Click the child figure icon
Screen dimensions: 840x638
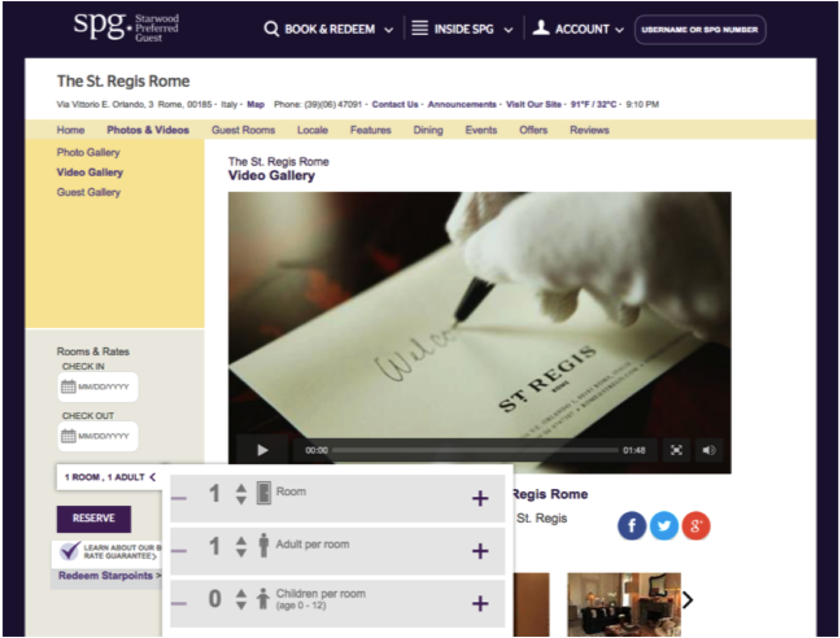(x=263, y=599)
